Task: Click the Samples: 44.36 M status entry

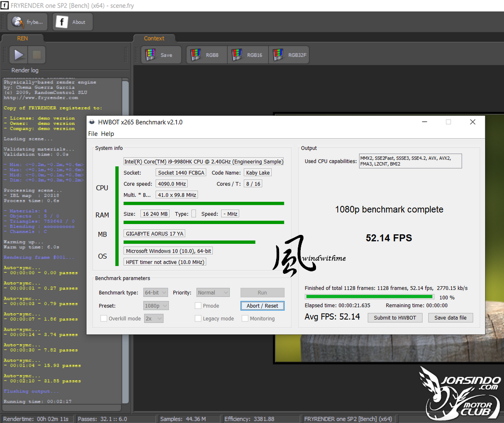Action: pos(183,419)
